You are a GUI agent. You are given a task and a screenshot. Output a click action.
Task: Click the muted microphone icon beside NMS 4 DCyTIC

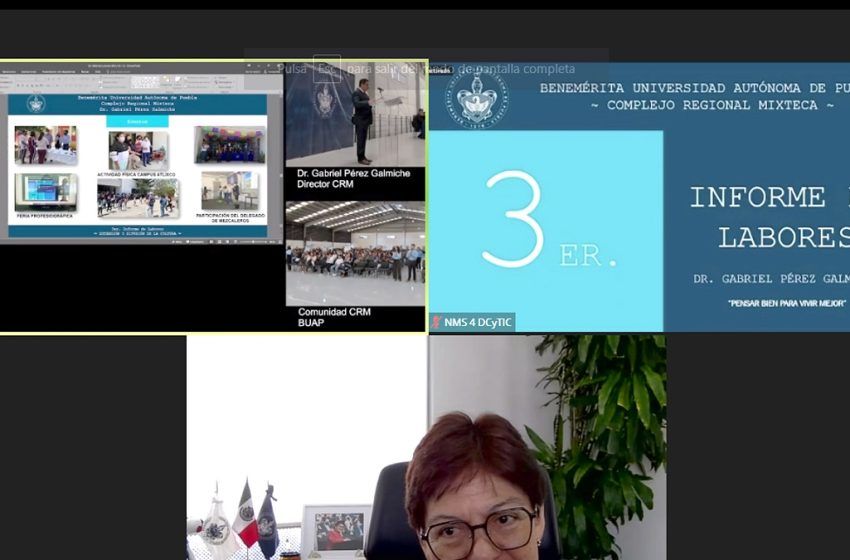point(436,322)
